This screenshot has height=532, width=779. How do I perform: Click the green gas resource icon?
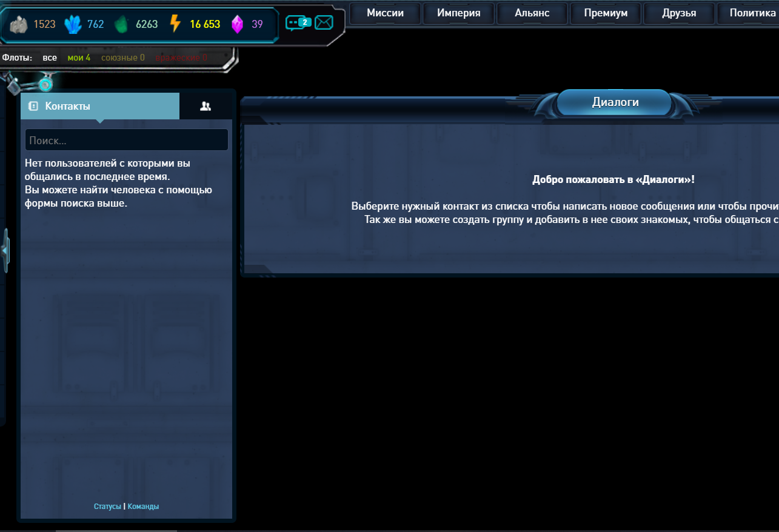tap(122, 24)
